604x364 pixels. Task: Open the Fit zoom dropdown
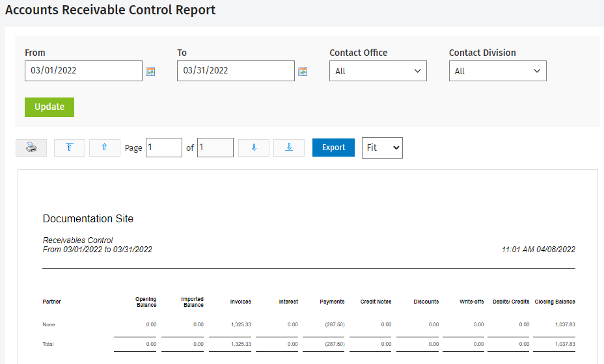pos(382,148)
